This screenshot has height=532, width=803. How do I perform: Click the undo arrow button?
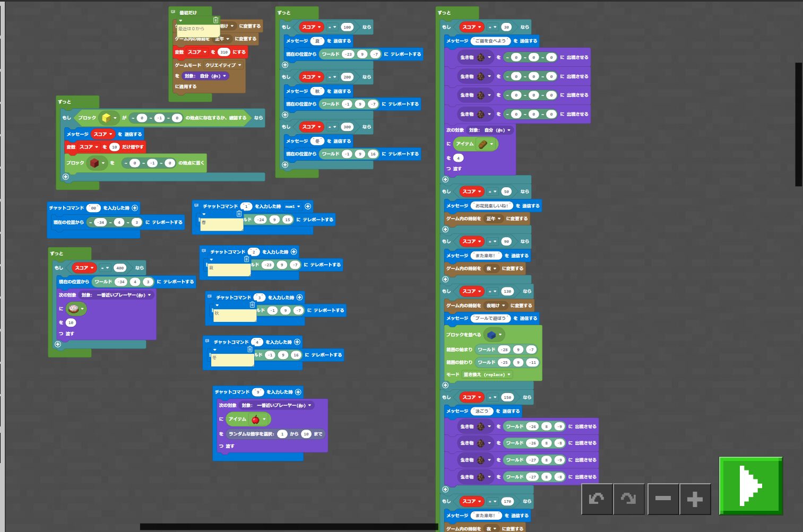[x=597, y=499]
